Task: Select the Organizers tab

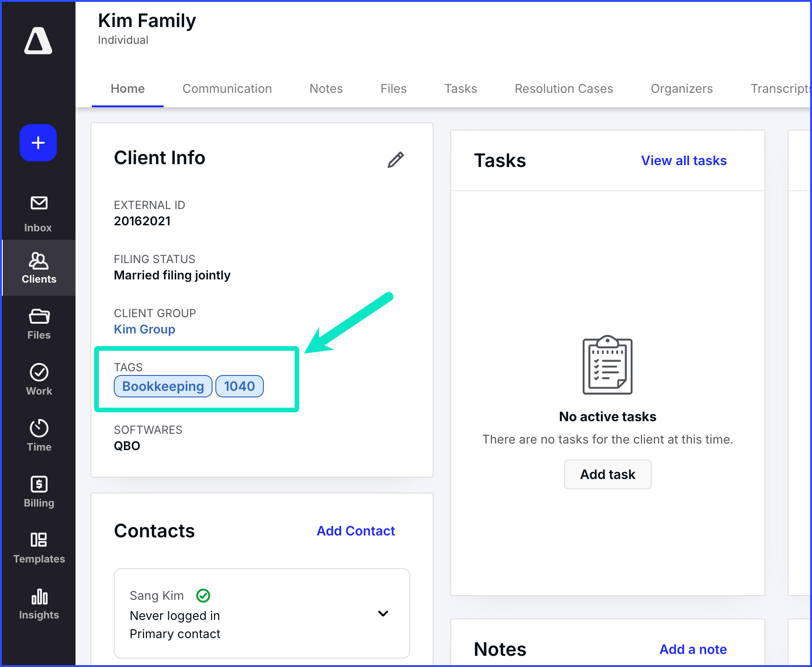Action: [681, 89]
